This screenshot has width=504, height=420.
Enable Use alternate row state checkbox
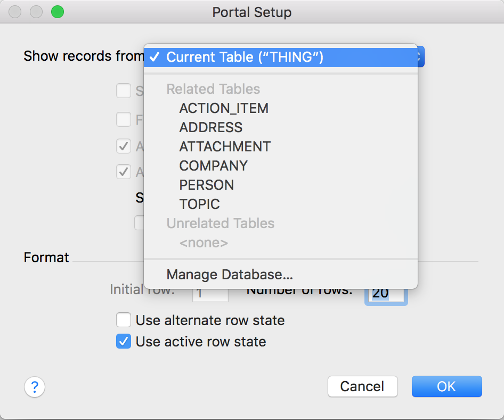pos(124,320)
